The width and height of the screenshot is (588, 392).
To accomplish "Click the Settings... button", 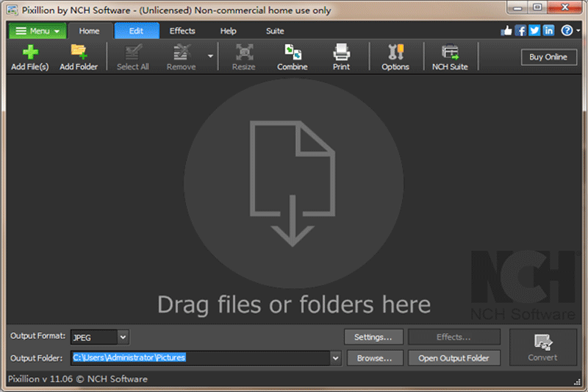I will click(x=373, y=337).
